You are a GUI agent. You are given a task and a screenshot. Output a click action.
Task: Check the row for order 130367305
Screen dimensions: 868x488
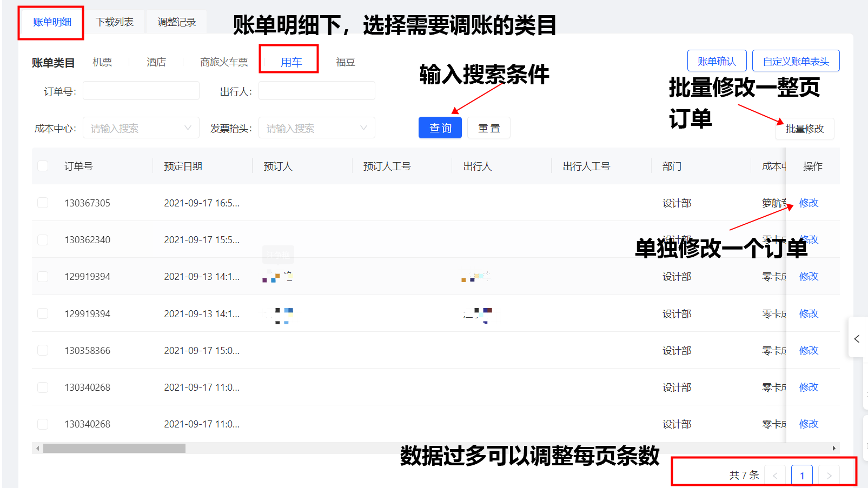point(43,203)
